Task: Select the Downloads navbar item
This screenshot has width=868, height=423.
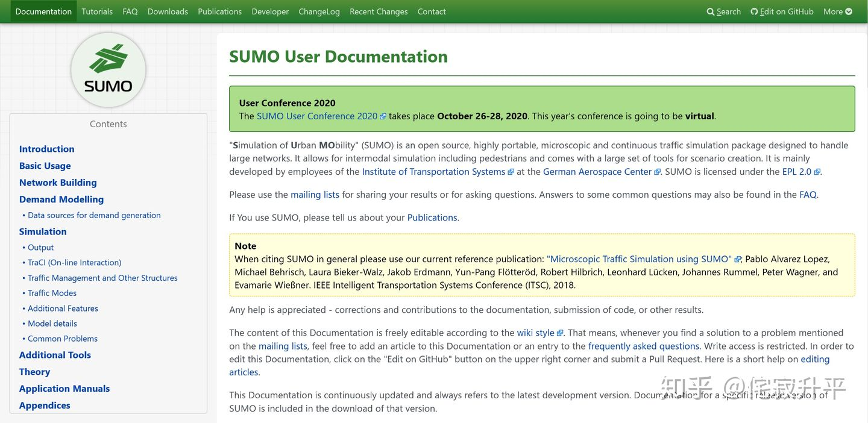Action: click(167, 11)
